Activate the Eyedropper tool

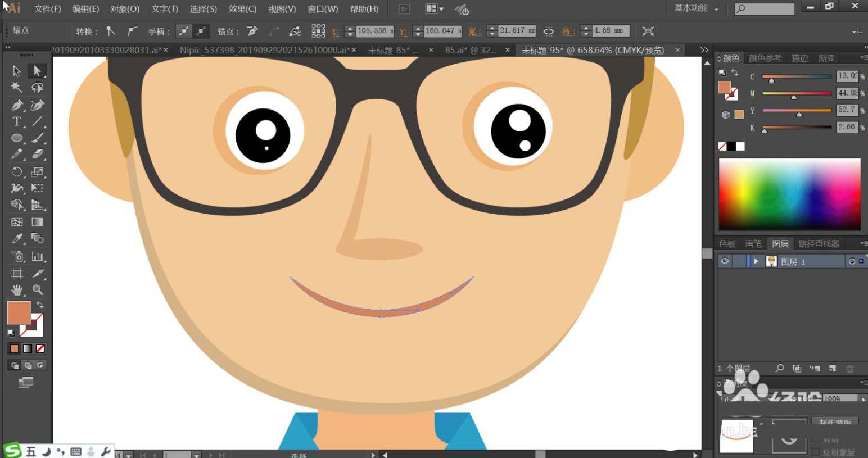coord(17,238)
